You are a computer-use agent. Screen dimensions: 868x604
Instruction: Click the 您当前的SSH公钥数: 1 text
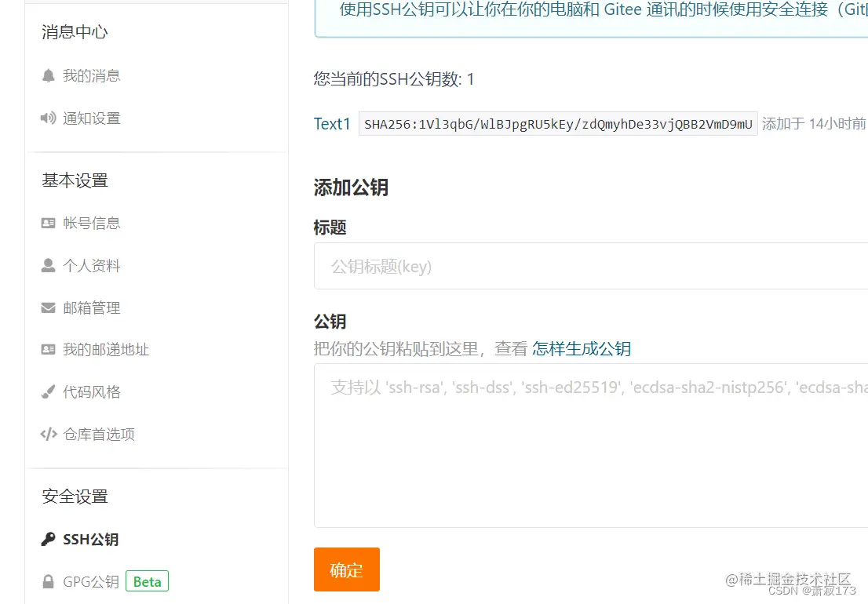point(394,79)
